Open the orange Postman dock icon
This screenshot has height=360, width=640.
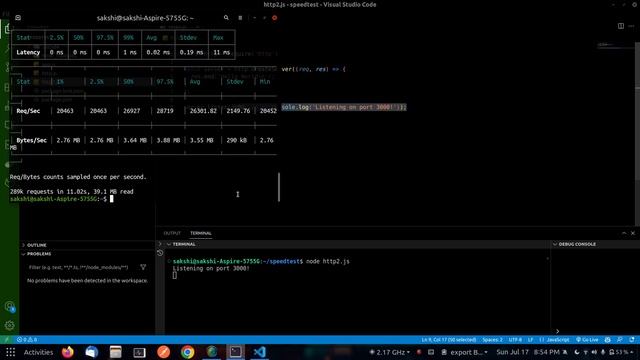[163, 352]
